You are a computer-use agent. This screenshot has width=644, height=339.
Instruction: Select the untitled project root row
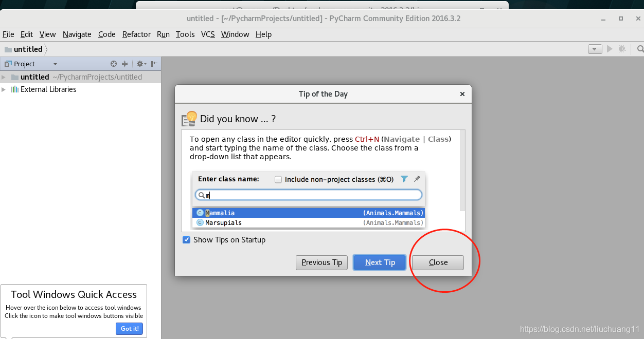coord(80,77)
